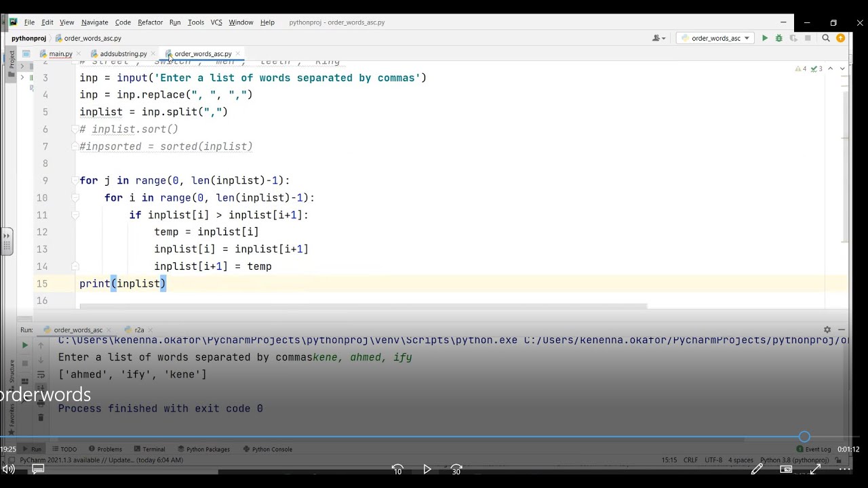Switch to the addsubstring.py editor tab

[123, 54]
